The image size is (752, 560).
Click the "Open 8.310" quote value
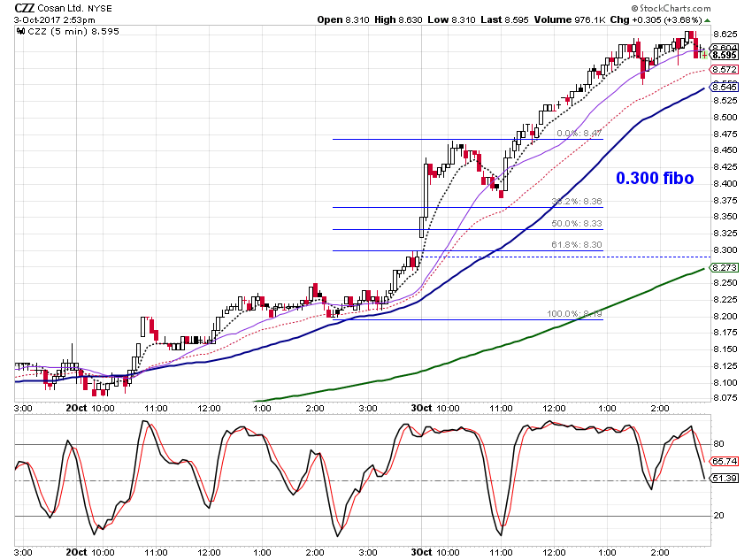[x=343, y=20]
